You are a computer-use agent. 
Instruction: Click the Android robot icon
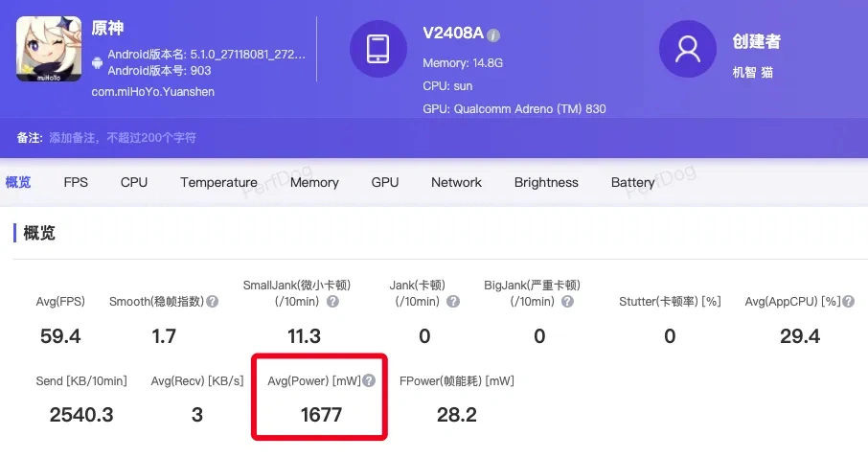pyautogui.click(x=97, y=62)
